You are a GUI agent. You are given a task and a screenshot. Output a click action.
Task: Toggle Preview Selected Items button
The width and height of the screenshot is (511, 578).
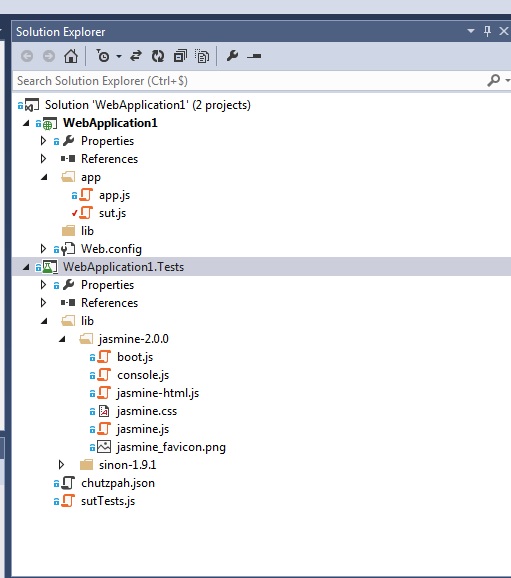point(254,56)
